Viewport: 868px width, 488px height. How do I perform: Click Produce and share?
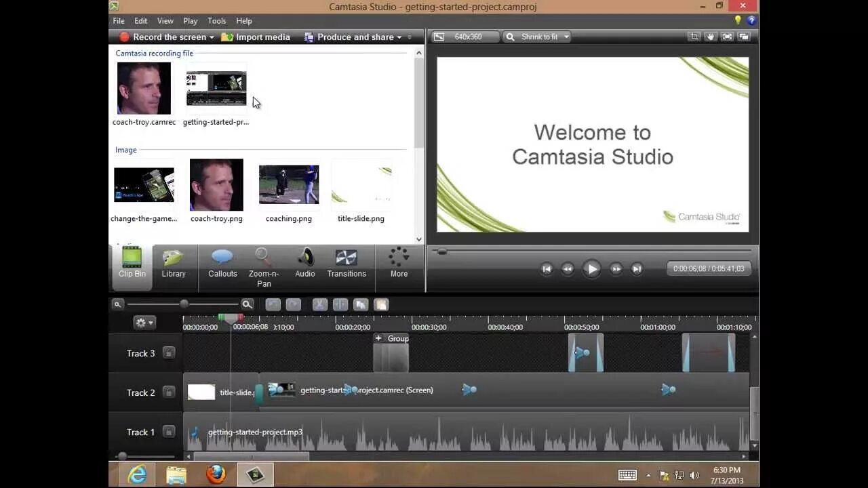[x=349, y=37]
